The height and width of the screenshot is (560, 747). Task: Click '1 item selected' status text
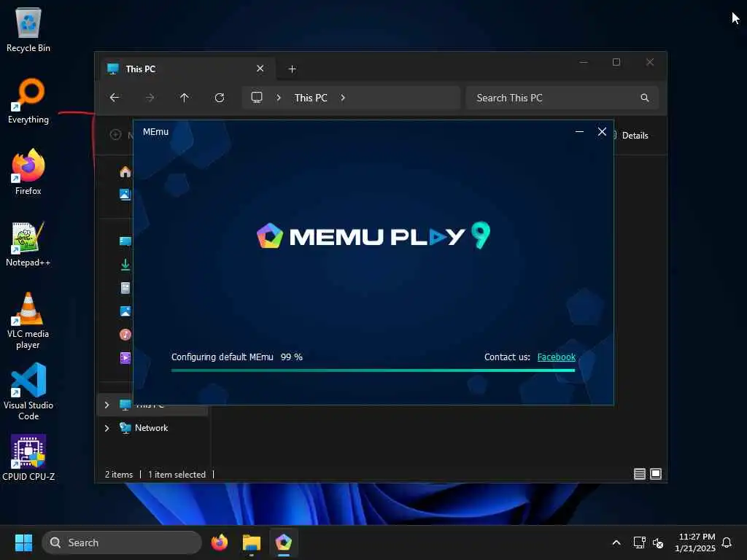(x=177, y=474)
